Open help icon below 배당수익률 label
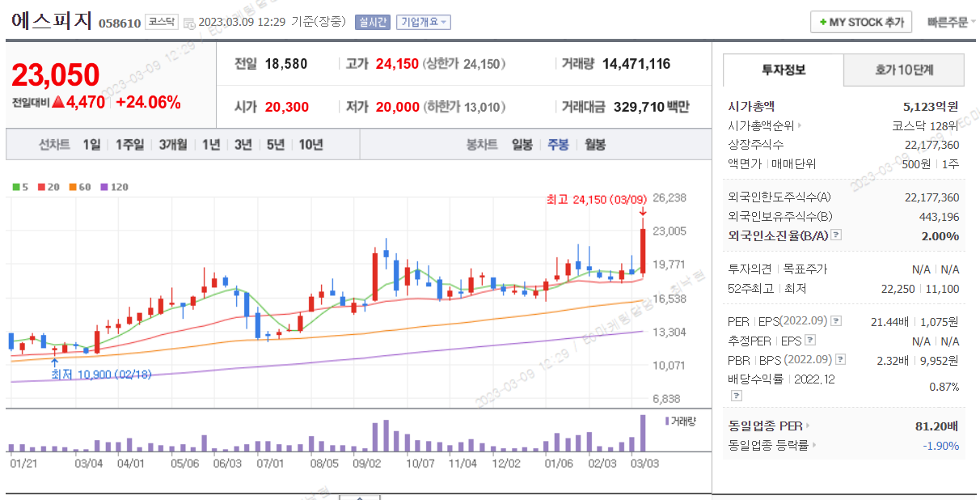 737,396
